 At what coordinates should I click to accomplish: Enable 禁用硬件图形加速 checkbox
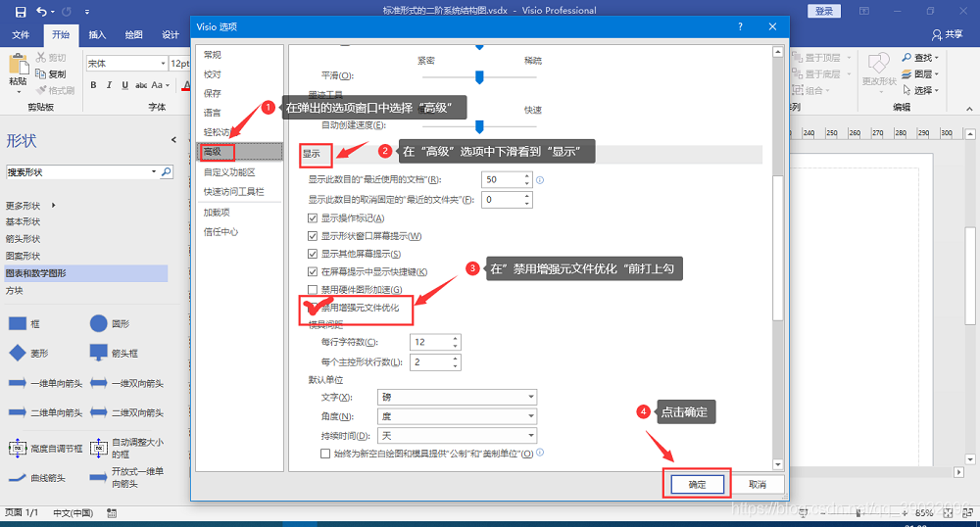[313, 289]
